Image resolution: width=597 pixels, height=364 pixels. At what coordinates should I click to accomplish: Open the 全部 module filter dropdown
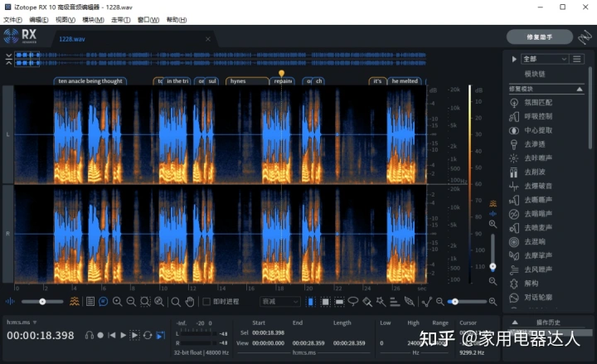pos(545,59)
